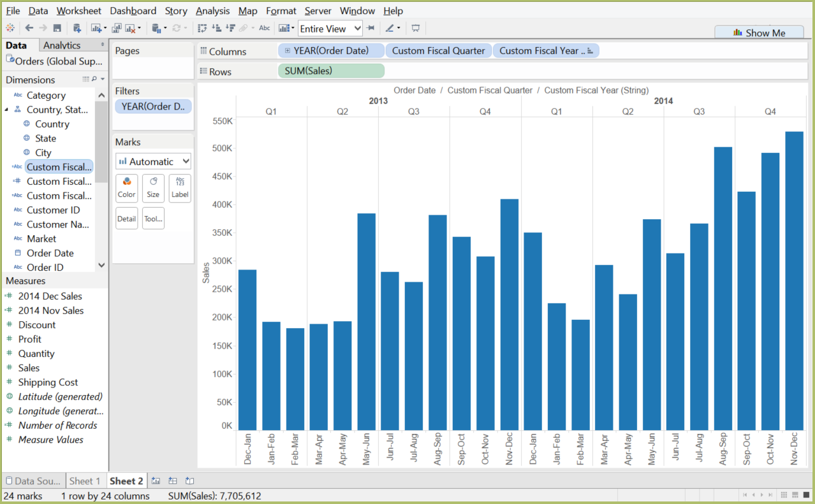Click the Show Me button
Viewport: 815px width, 504px height.
[x=759, y=32]
